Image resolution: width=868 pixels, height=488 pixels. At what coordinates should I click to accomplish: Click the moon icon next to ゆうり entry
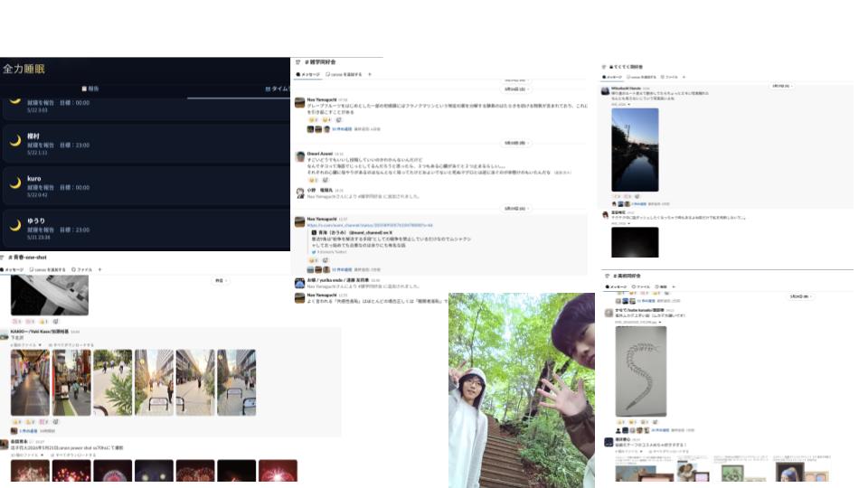pyautogui.click(x=15, y=225)
